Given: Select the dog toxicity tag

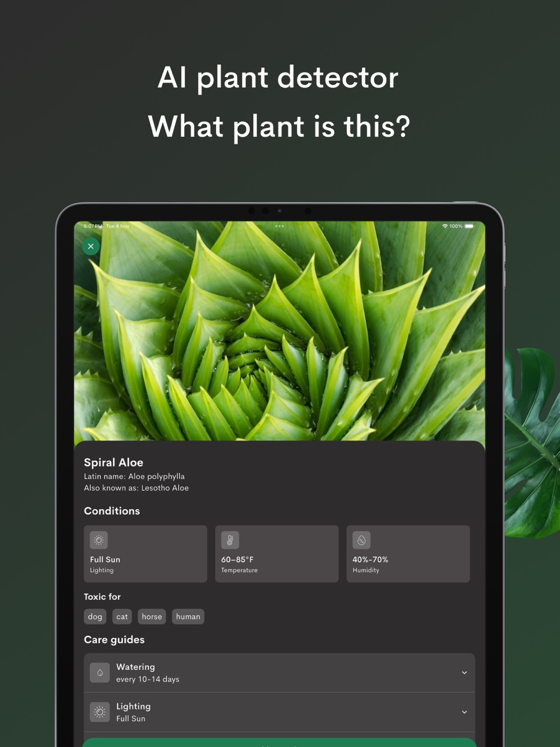Looking at the screenshot, I should (x=95, y=617).
